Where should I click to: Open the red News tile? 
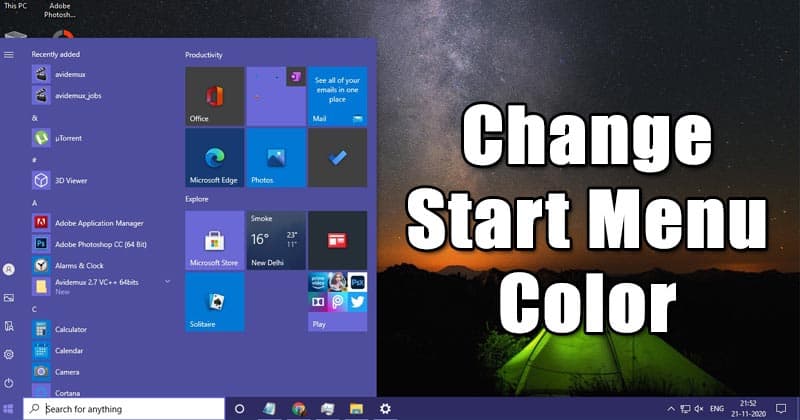(337, 240)
